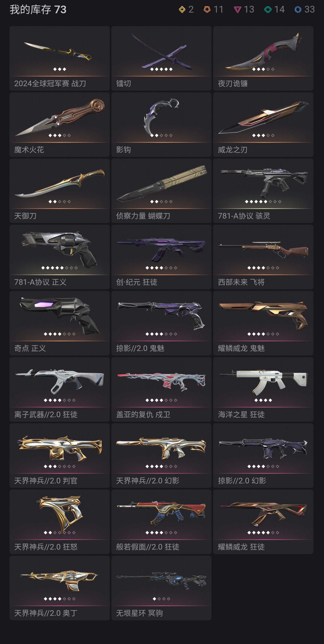Click the blue circle tier icon
Image resolution: width=324 pixels, height=644 pixels.
point(298,10)
